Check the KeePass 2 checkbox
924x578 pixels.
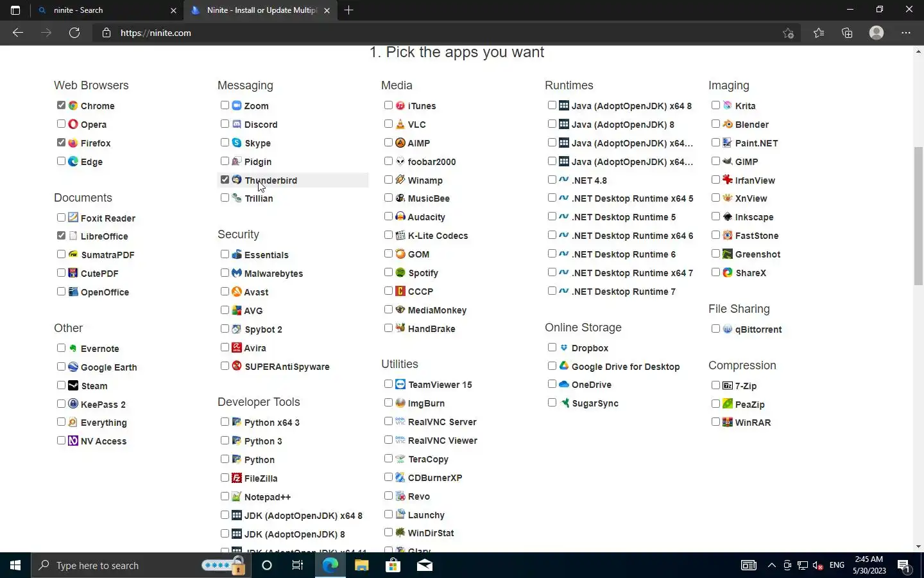coord(61,404)
